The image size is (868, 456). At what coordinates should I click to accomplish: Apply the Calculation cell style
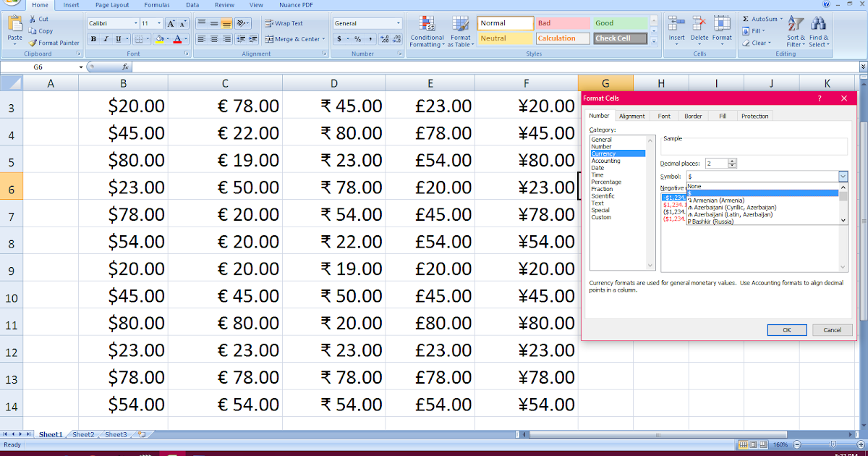[x=563, y=38]
